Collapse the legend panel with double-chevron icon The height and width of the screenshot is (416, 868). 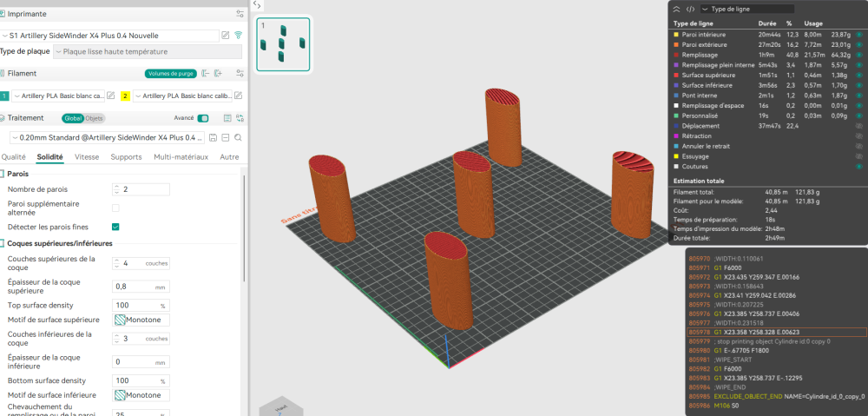[x=676, y=9]
